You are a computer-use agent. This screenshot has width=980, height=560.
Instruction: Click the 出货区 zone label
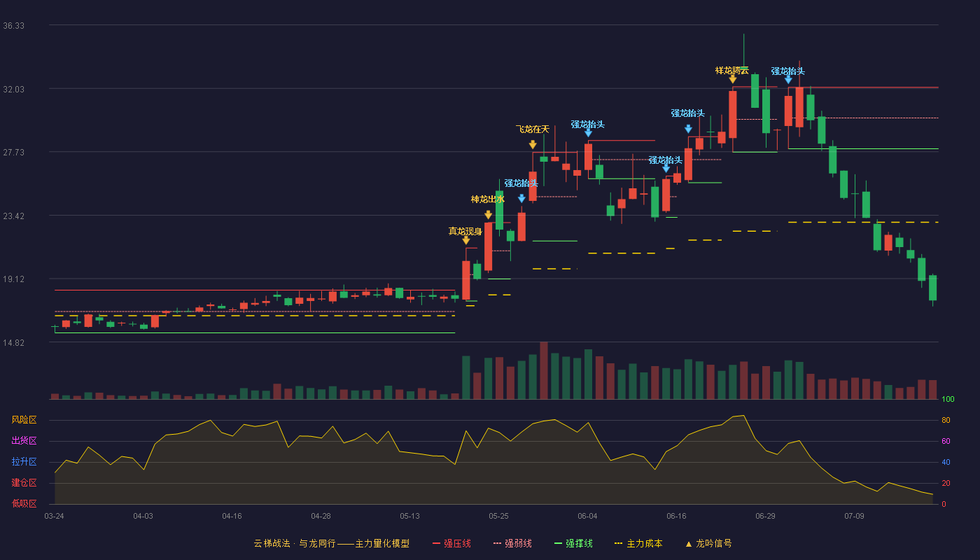24,441
